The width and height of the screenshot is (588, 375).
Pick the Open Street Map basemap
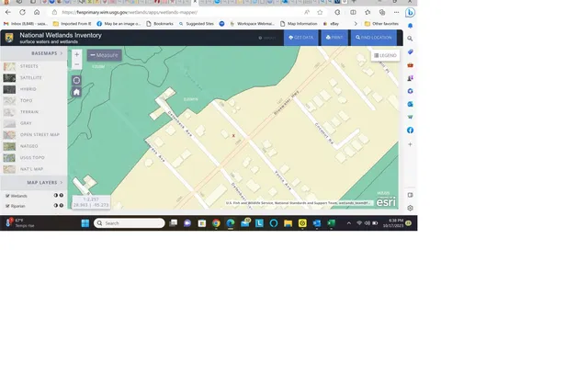(x=10, y=134)
